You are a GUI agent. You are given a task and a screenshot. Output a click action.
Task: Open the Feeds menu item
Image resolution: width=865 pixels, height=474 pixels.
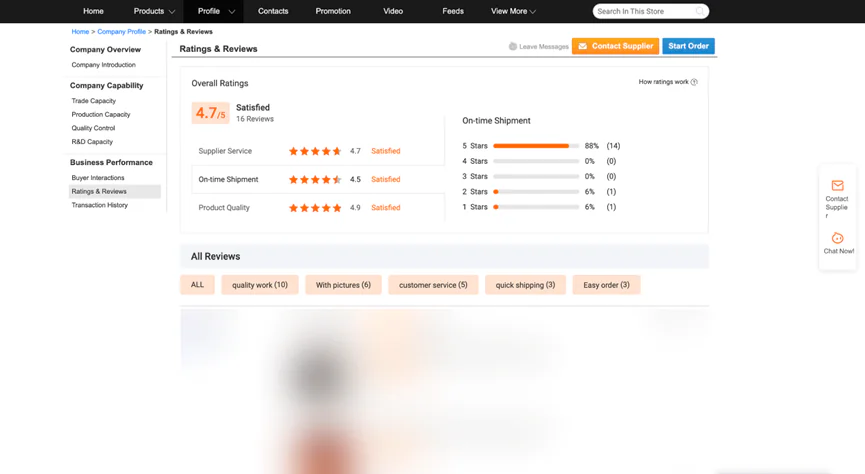[452, 11]
